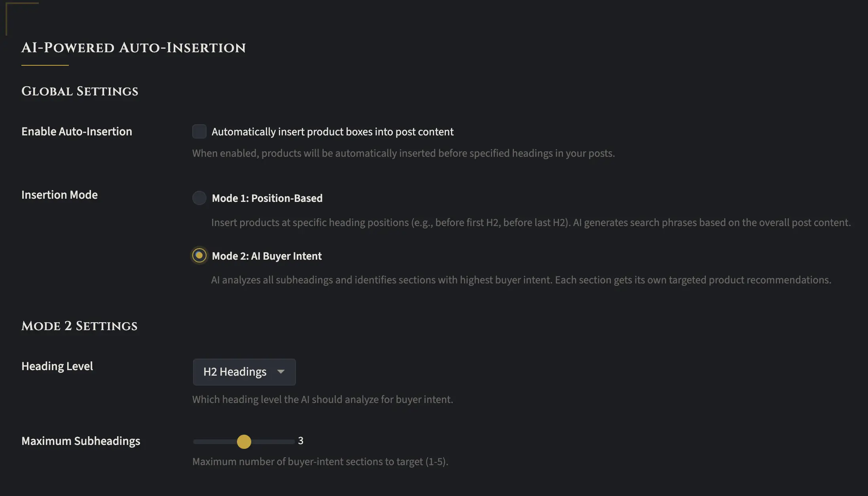
Task: Click the 'Mode 2 Settings' section heading
Action: (79, 326)
